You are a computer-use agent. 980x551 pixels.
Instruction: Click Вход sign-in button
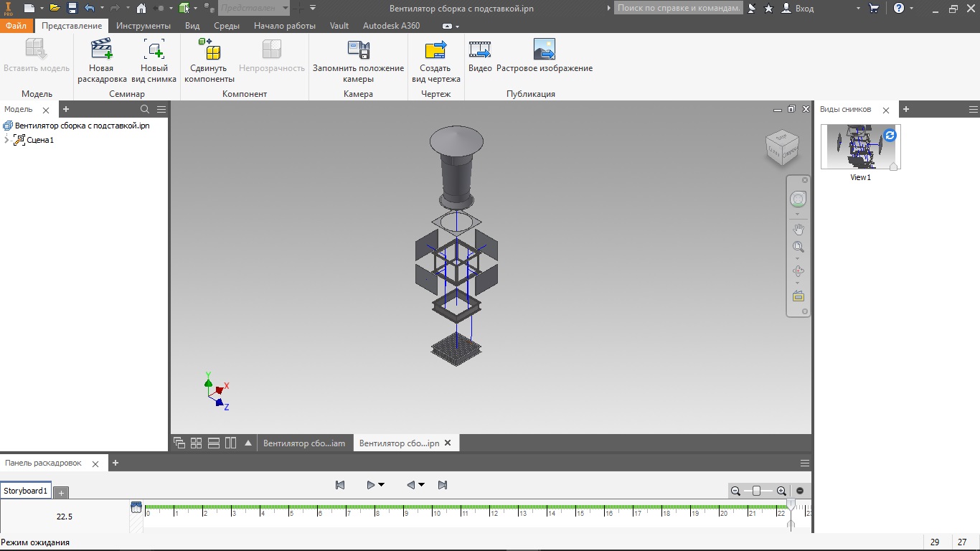pyautogui.click(x=797, y=8)
